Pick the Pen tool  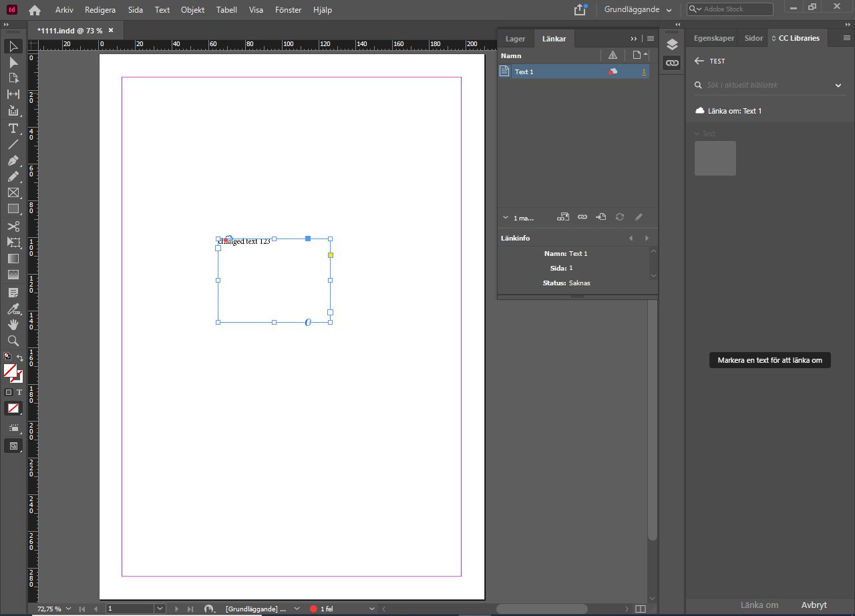click(x=13, y=160)
